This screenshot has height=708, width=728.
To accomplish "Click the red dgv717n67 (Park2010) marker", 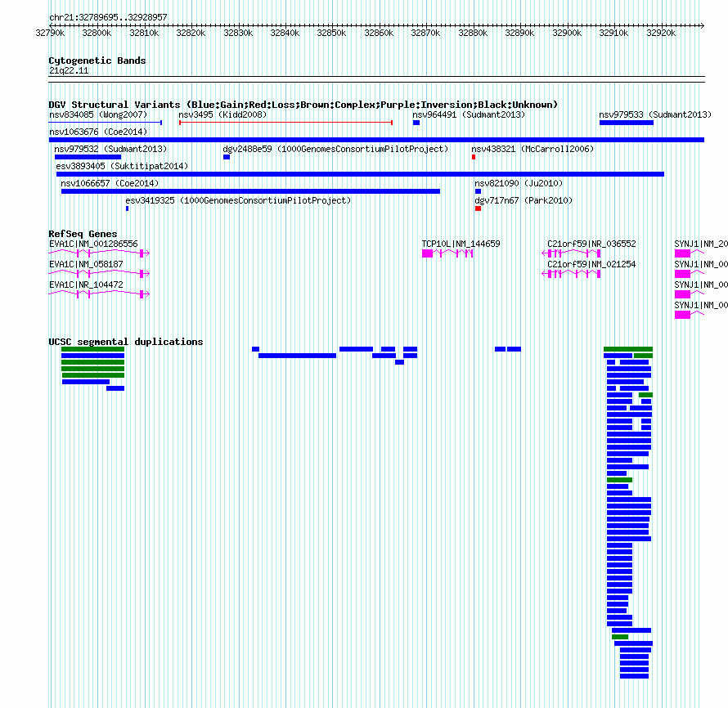I will pyautogui.click(x=479, y=208).
